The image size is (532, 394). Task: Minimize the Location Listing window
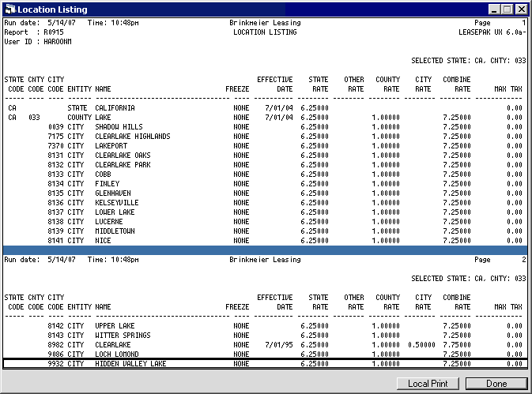pos(494,9)
